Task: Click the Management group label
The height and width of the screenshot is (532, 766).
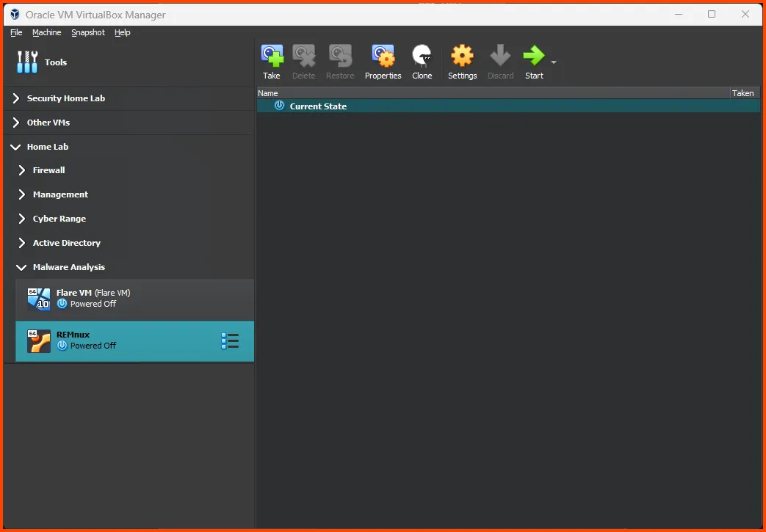Action: 60,194
